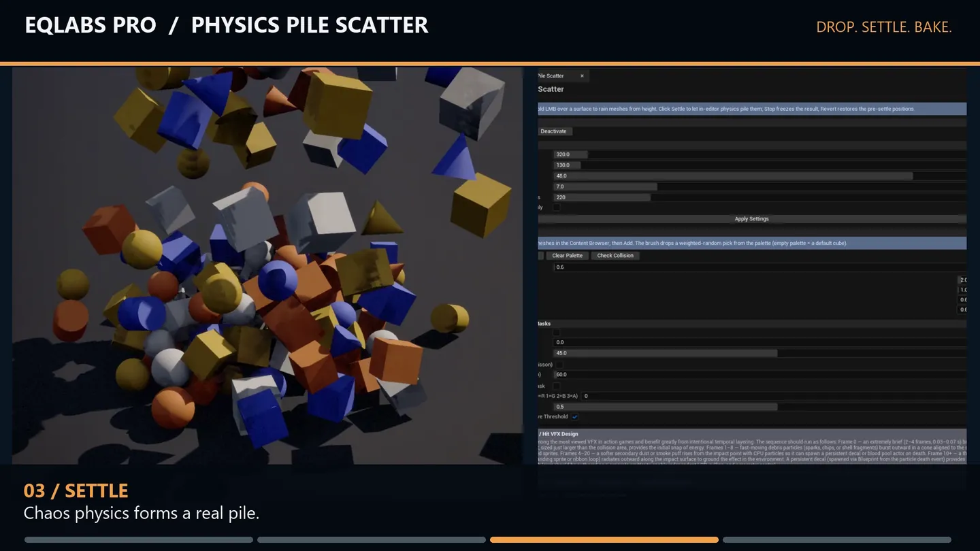980x551 pixels.
Task: Click the Deactivate button
Action: 553,131
